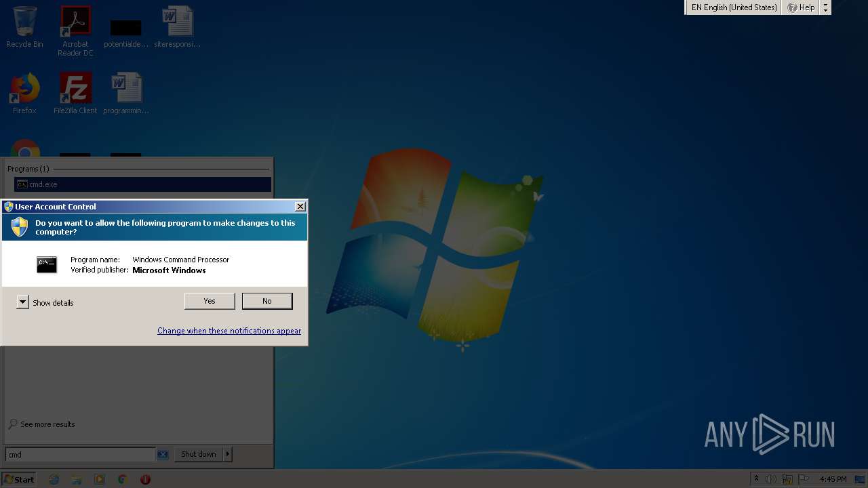Clear the Start menu search box
Viewport: 868px width, 488px height.
click(163, 454)
